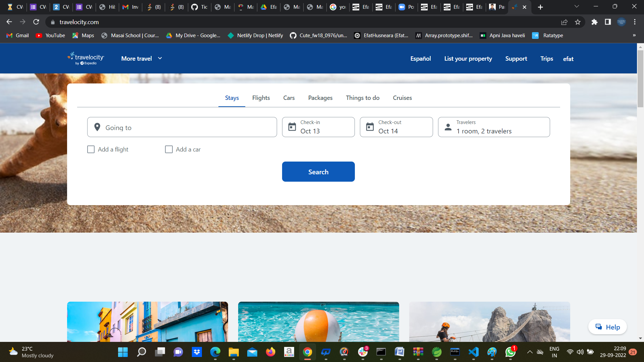Click the Going to input field
This screenshot has height=362, width=644.
(x=182, y=127)
